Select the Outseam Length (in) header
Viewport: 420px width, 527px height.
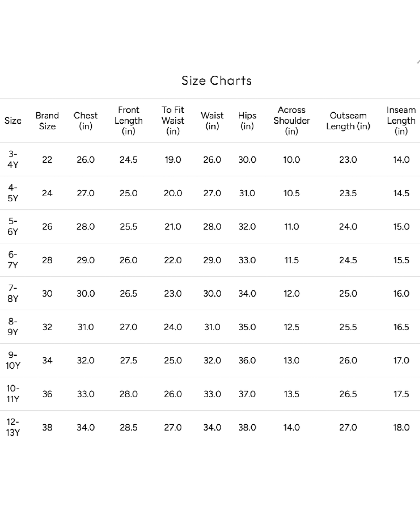[348, 121]
